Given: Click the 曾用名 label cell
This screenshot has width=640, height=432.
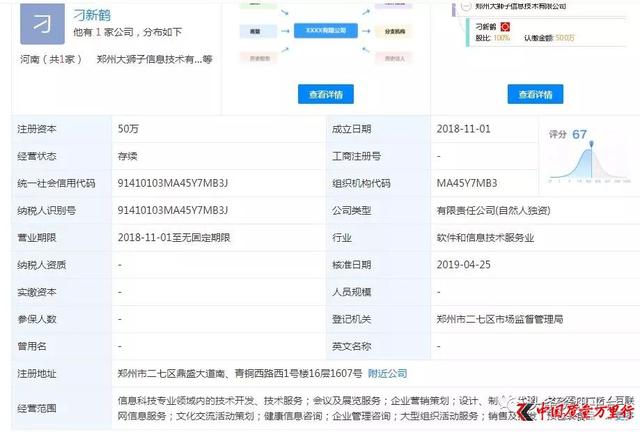Looking at the screenshot, I should (62, 346).
